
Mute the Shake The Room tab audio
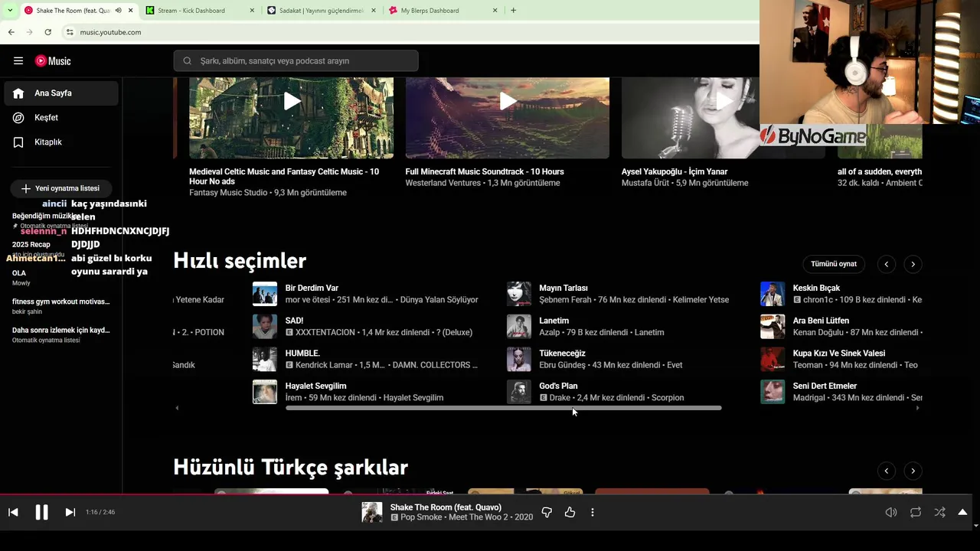pos(118,10)
